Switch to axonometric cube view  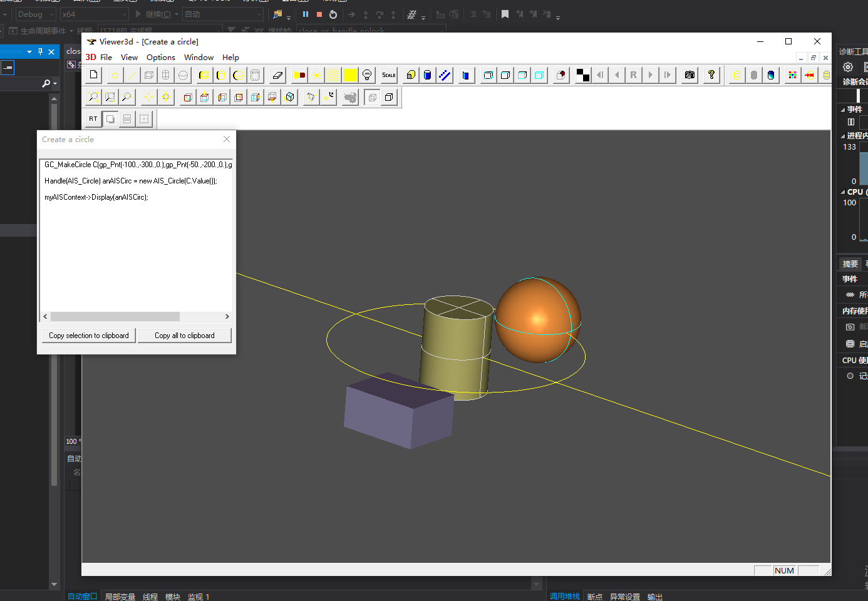pyautogui.click(x=289, y=97)
